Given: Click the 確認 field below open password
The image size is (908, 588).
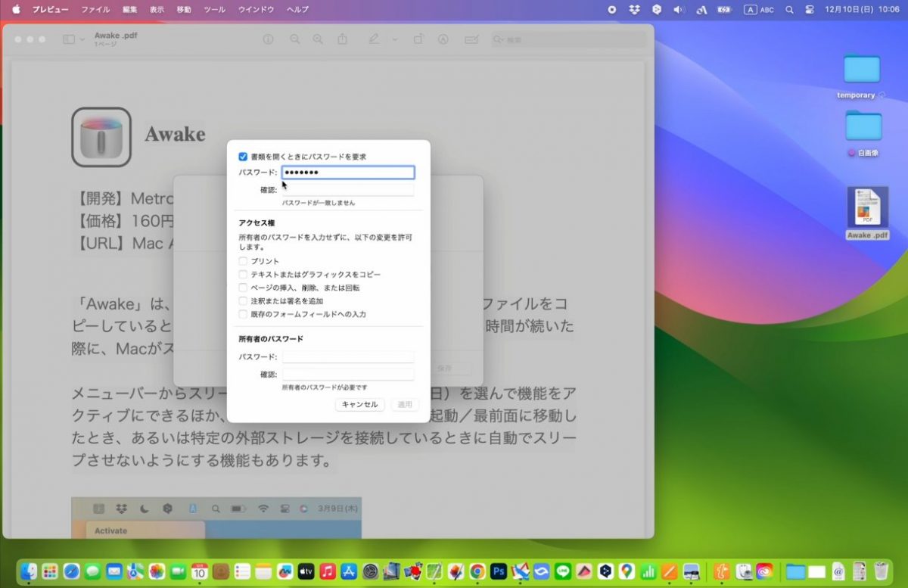Looking at the screenshot, I should (x=348, y=190).
